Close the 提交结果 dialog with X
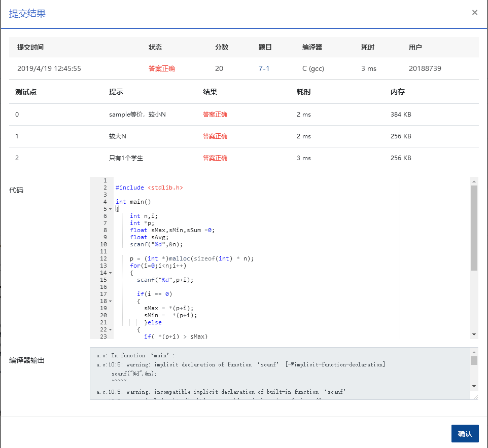488x448 pixels. pyautogui.click(x=474, y=13)
